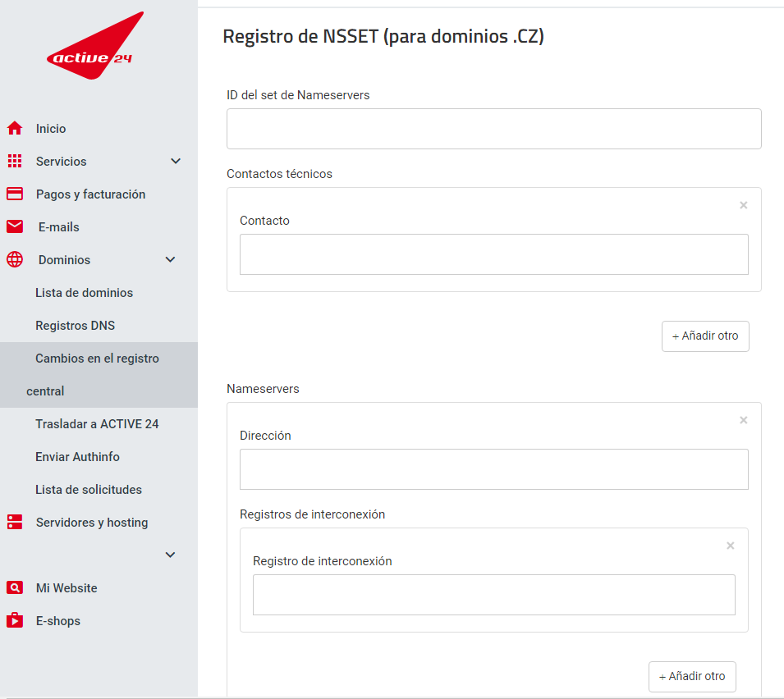784x699 pixels.
Task: Focus the ID del set de Nameservers field
Action: (493, 129)
